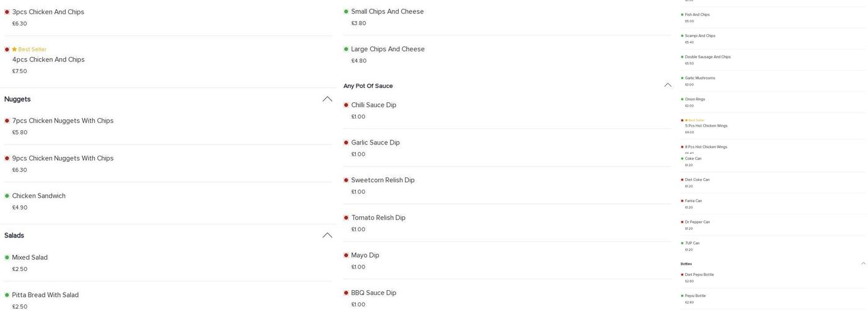Image resolution: width=868 pixels, height=310 pixels.
Task: Click the Best Seller star icon on 4pcs Chicken
Action: pos(14,50)
